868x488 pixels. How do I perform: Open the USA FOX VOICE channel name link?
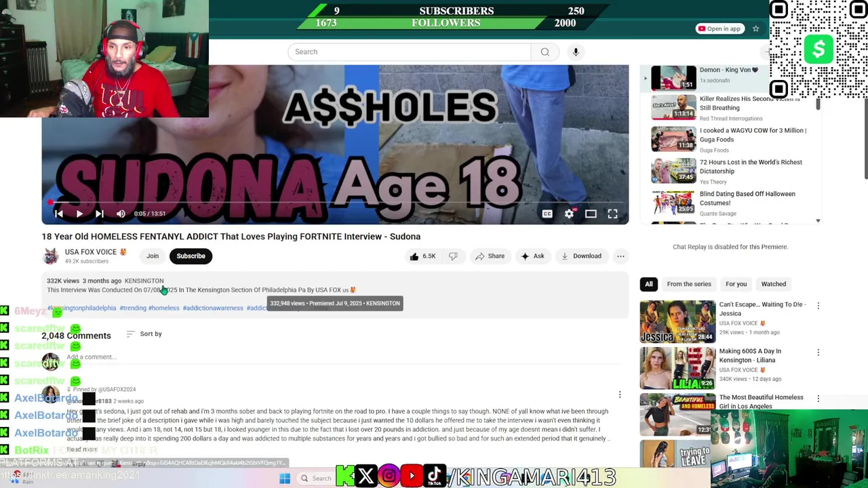[91, 252]
